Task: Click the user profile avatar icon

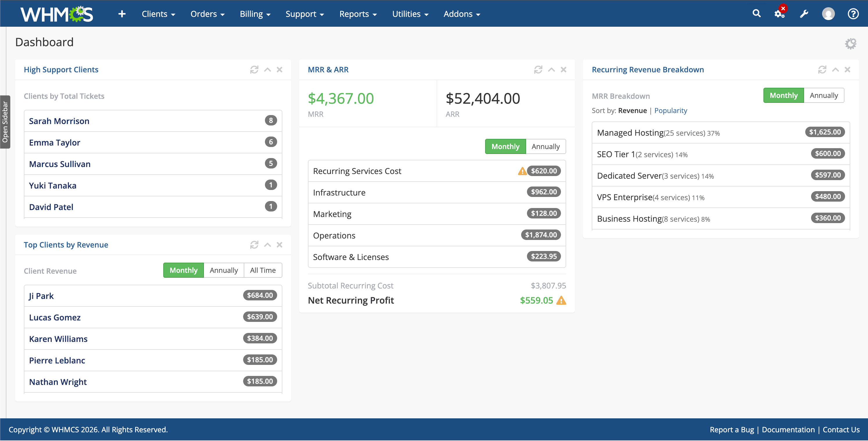Action: coord(828,14)
